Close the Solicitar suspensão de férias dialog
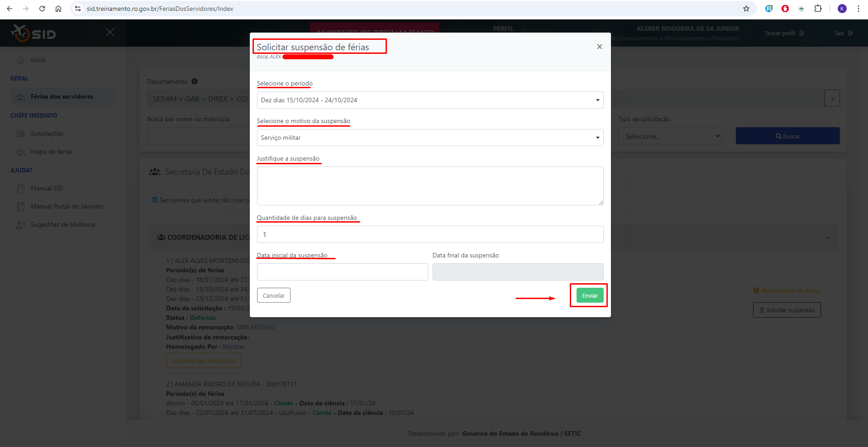The image size is (868, 447). (x=599, y=47)
